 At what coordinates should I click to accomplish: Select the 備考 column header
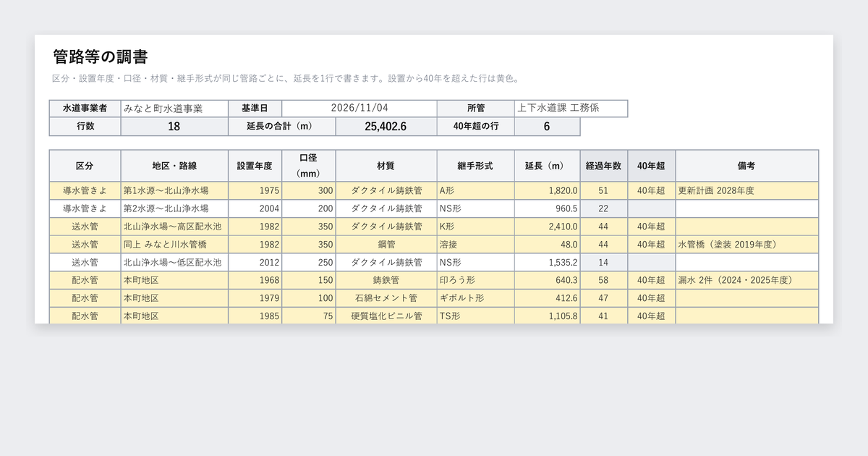(x=747, y=166)
